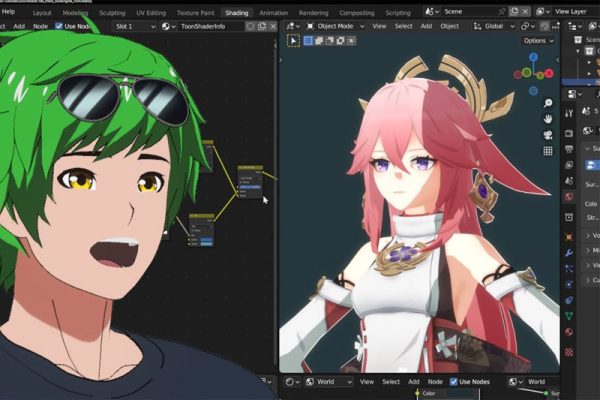The height and width of the screenshot is (400, 600).
Task: Open the Physics properties tab
Action: (569, 284)
